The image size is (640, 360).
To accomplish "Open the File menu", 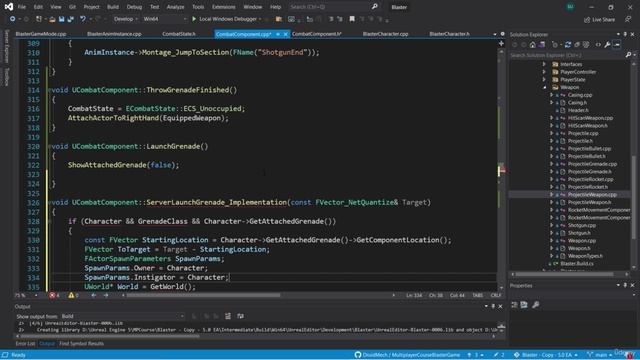I will pyautogui.click(x=22, y=7).
